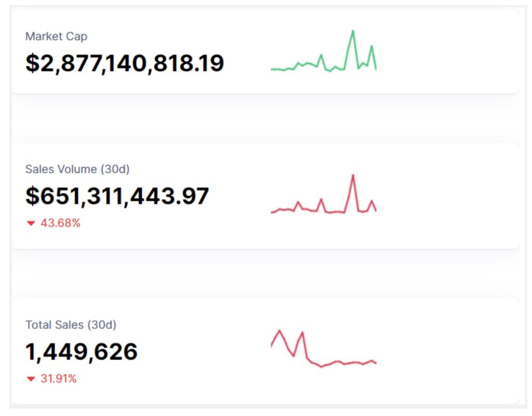Click the $651,311,443.97 sales volume value
Viewport: 532px width, 416px height.
[x=117, y=196]
